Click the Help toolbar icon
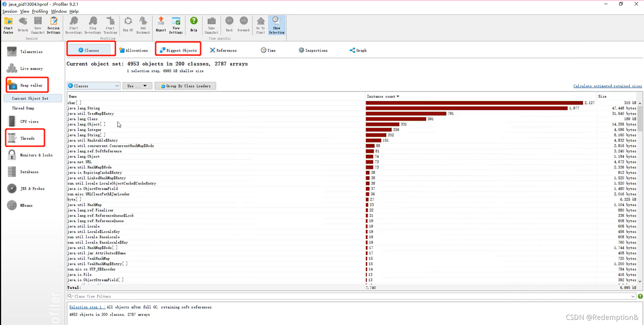 click(194, 25)
